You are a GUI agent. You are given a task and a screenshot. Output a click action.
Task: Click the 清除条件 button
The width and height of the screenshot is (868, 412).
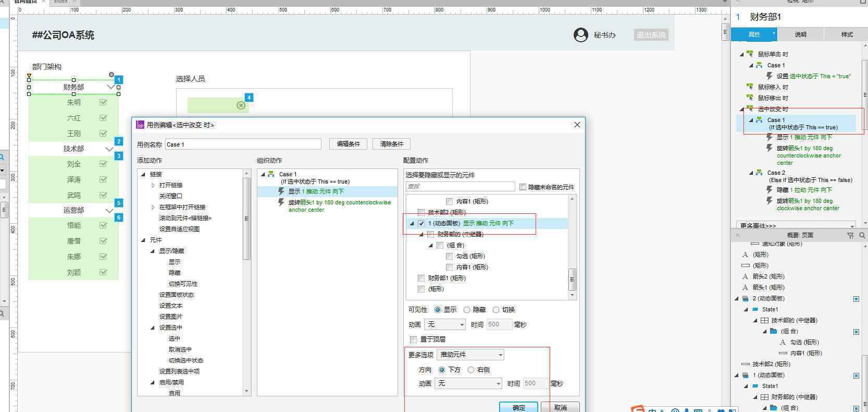391,144
